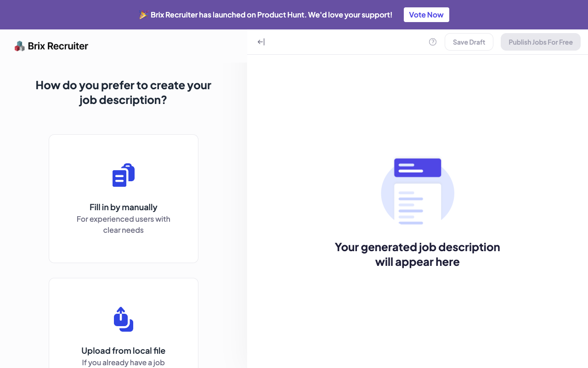
Task: Click 'Your generated job description' heading
Action: [418, 254]
